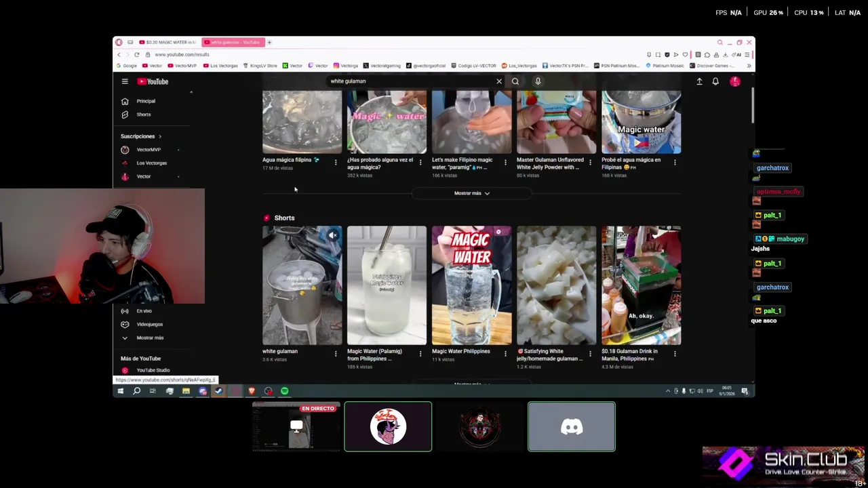The height and width of the screenshot is (488, 868).
Task: Click the YouTube page vertical scrollbar
Action: click(x=752, y=105)
